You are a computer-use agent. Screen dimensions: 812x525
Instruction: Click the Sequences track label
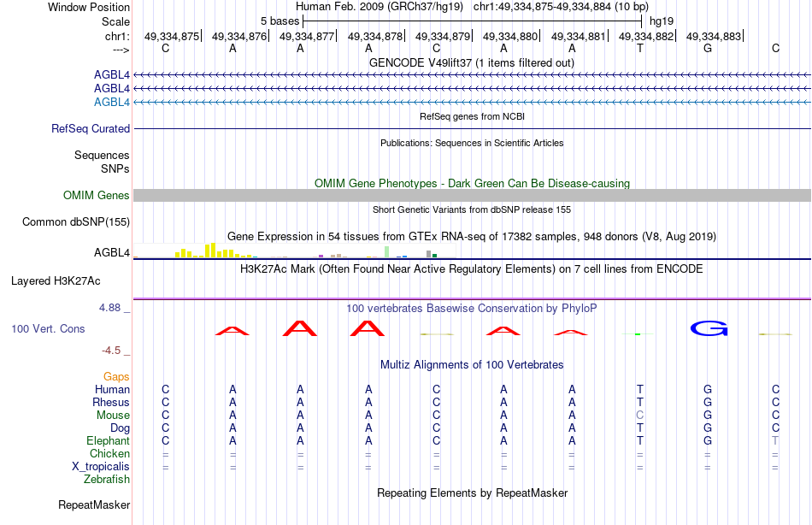coord(102,155)
